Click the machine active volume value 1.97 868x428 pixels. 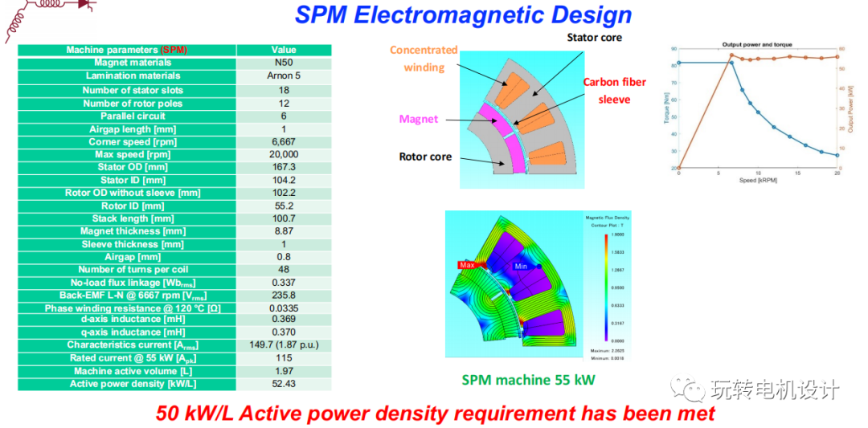click(x=284, y=371)
